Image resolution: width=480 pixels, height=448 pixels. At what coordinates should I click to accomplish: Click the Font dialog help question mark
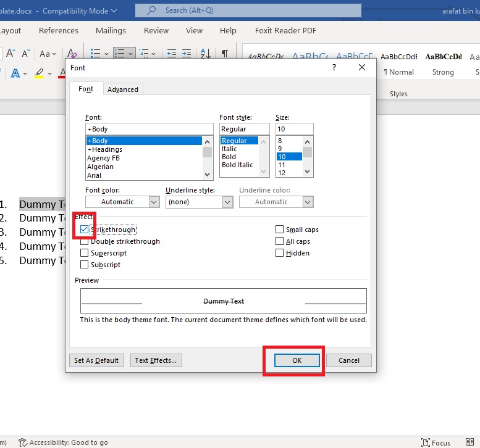coord(334,68)
